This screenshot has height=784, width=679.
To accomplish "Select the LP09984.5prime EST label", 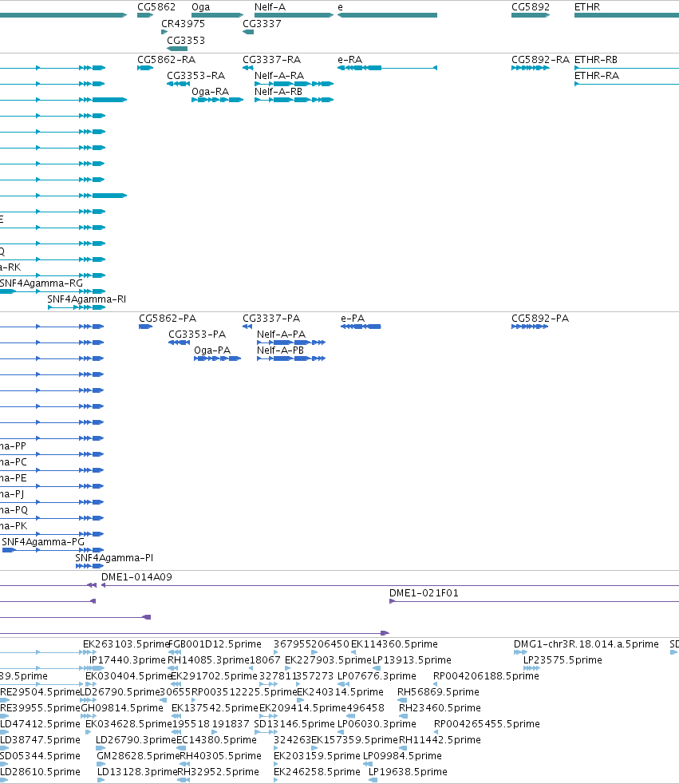I will click(402, 756).
